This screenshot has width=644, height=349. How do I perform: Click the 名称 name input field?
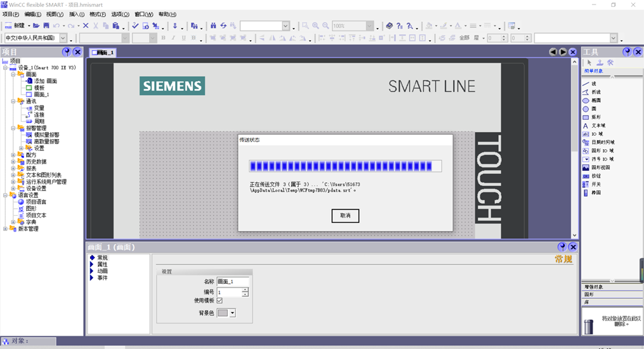(233, 281)
